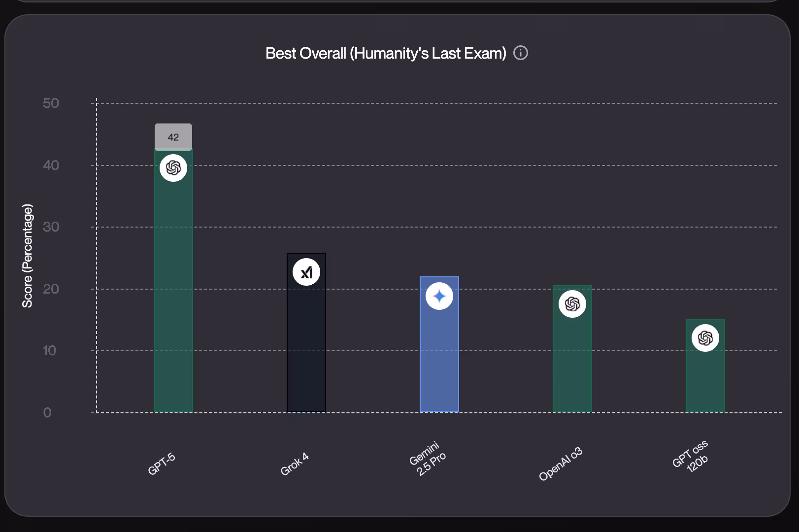The height and width of the screenshot is (532, 799).
Task: Click the 30 value on the y-axis
Action: pos(51,227)
